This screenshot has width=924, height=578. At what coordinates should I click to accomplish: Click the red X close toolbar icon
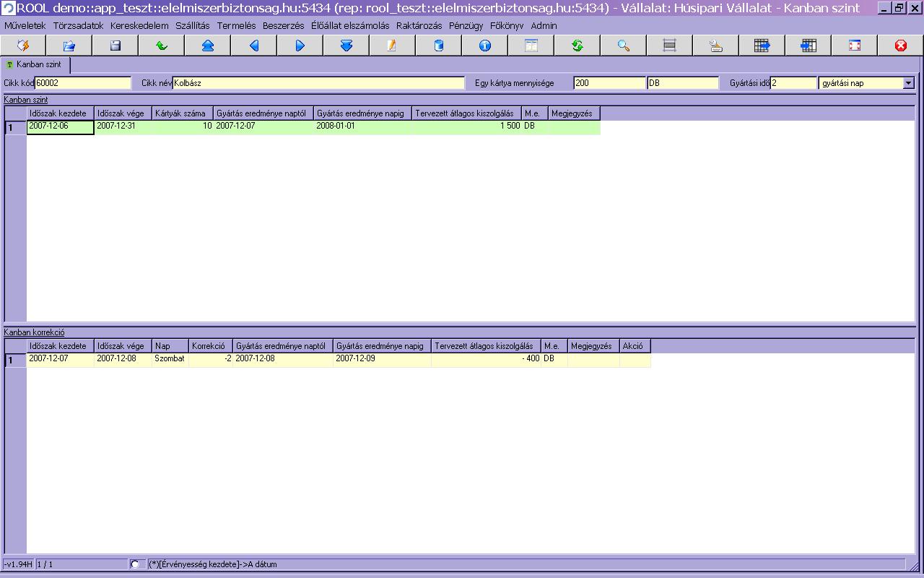(x=901, y=46)
